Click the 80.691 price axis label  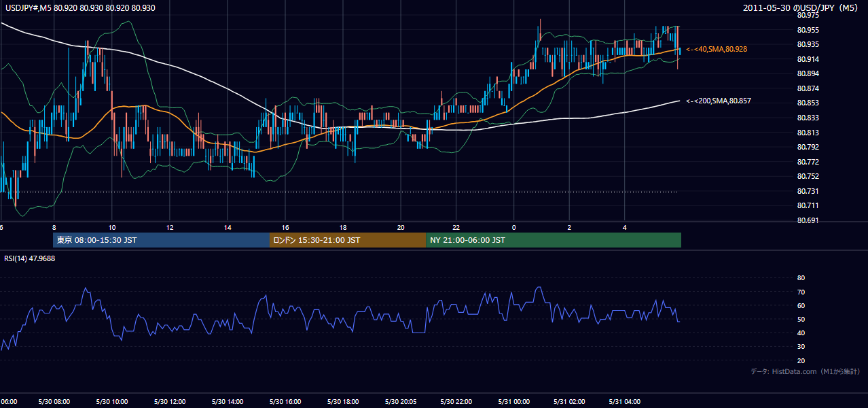(x=808, y=220)
